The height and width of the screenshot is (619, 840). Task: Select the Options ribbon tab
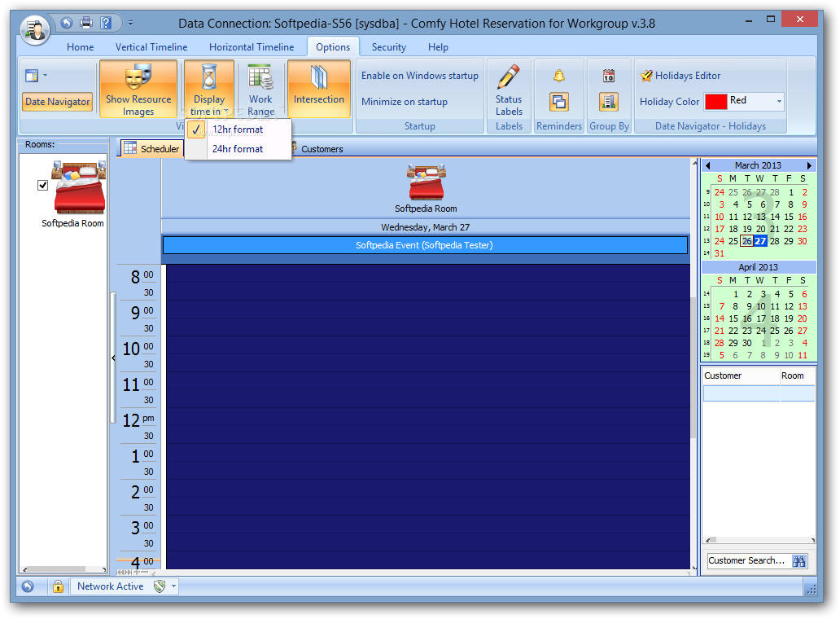tap(333, 47)
